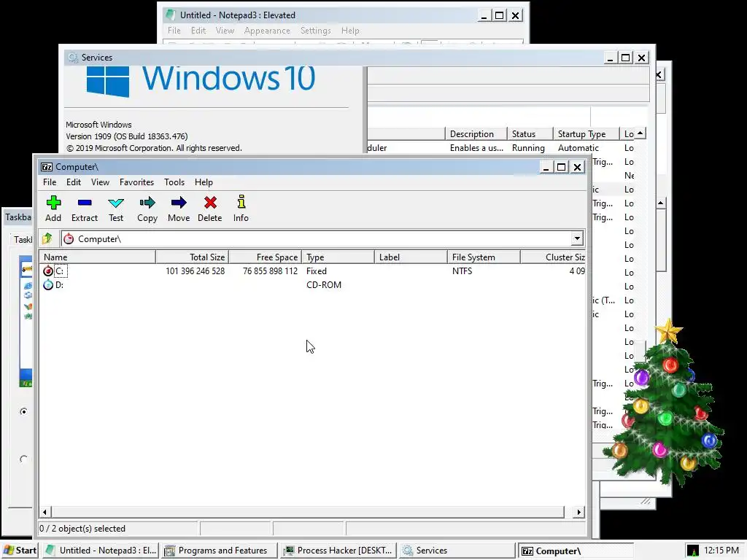This screenshot has width=747, height=560.
Task: Click the D: CD-ROM drive icon
Action: pyautogui.click(x=48, y=285)
